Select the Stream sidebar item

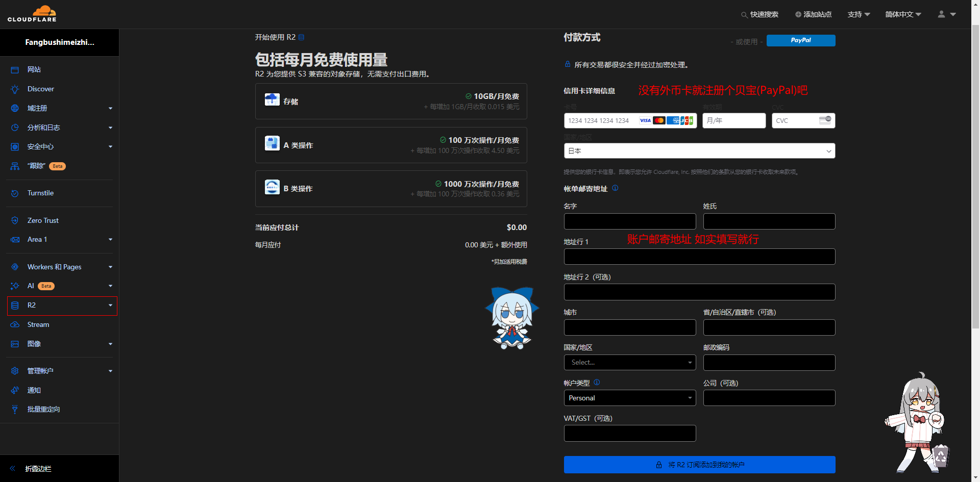point(38,325)
